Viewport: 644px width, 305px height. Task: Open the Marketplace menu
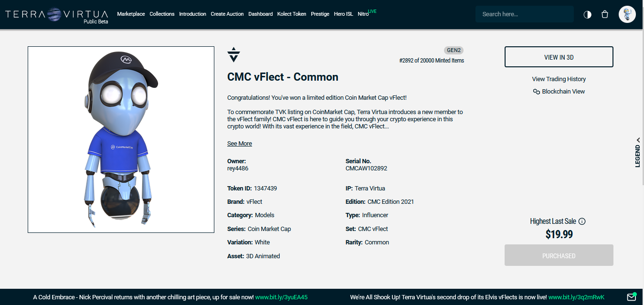tap(131, 14)
